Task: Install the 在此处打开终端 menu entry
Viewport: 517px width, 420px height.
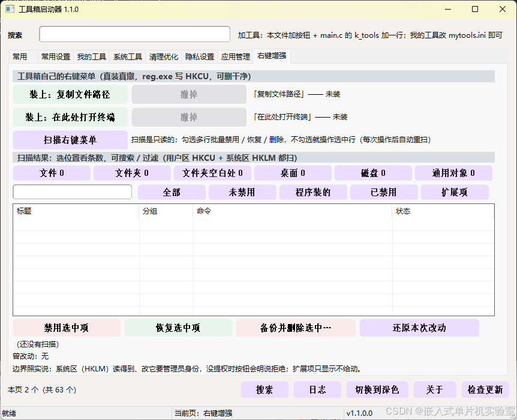Action: (x=70, y=117)
